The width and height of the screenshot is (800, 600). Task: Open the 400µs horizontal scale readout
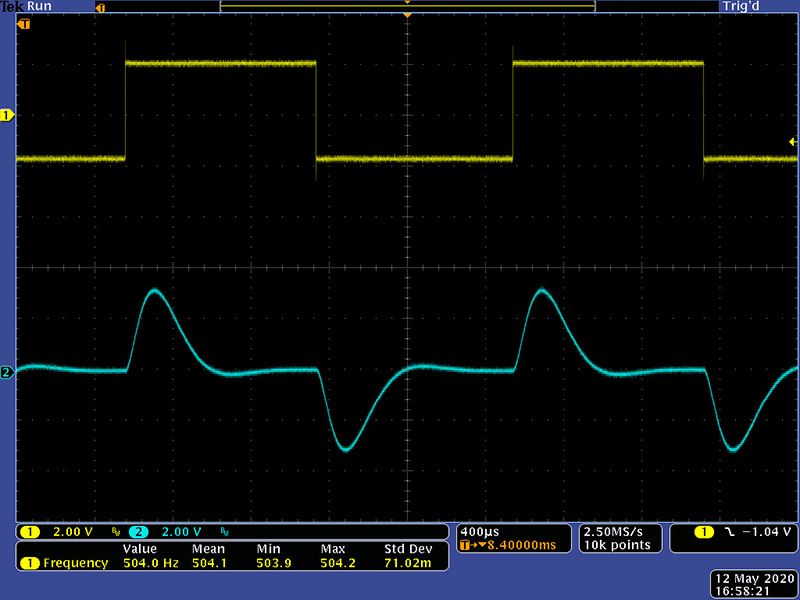point(477,530)
